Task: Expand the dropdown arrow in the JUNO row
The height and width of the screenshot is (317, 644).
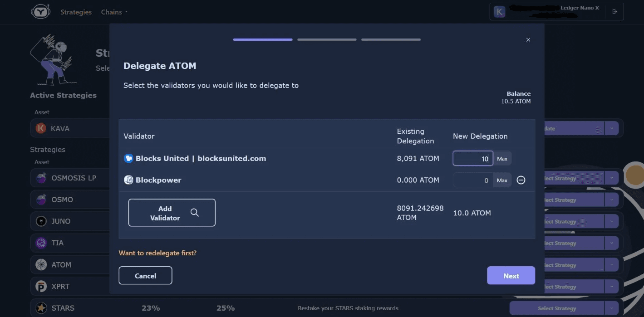Action: [x=612, y=222]
